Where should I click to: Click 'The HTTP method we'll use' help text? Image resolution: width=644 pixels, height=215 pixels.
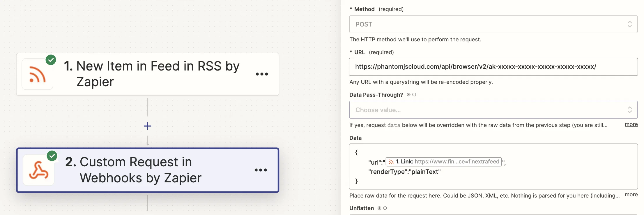click(x=415, y=39)
